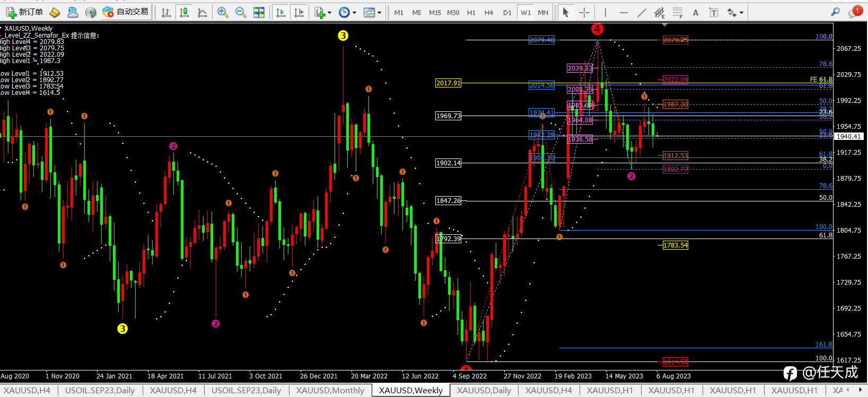868x397 pixels.
Task: Click the periods clock icon
Action: click(344, 12)
